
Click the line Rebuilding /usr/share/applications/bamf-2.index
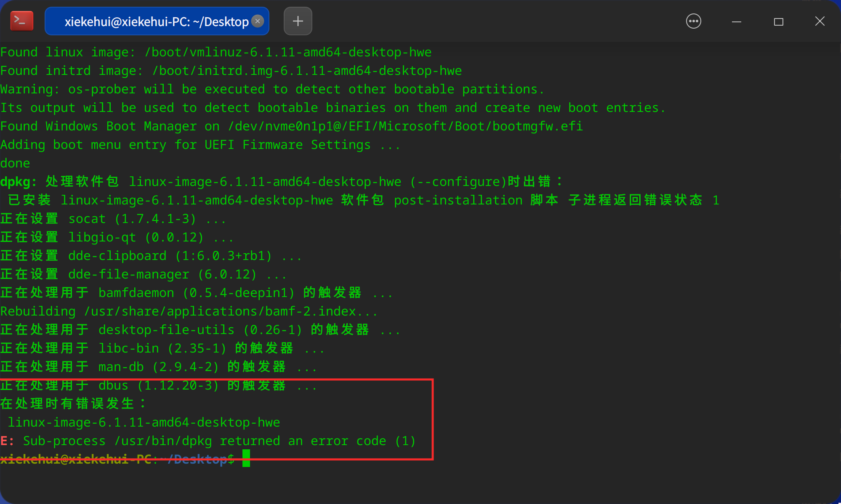[x=189, y=311]
